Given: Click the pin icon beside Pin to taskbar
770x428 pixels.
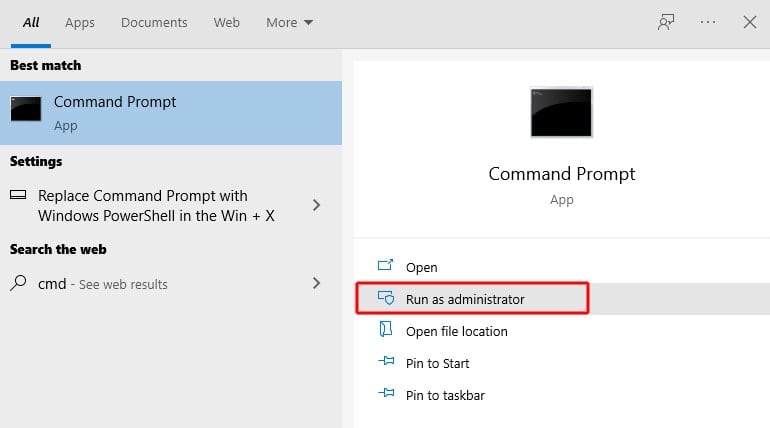Looking at the screenshot, I should pos(386,393).
